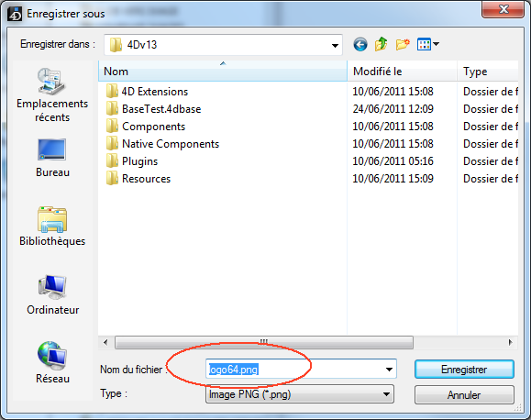Screen dimensions: 531x420
Task: Click the Annuler button
Action: (x=464, y=394)
